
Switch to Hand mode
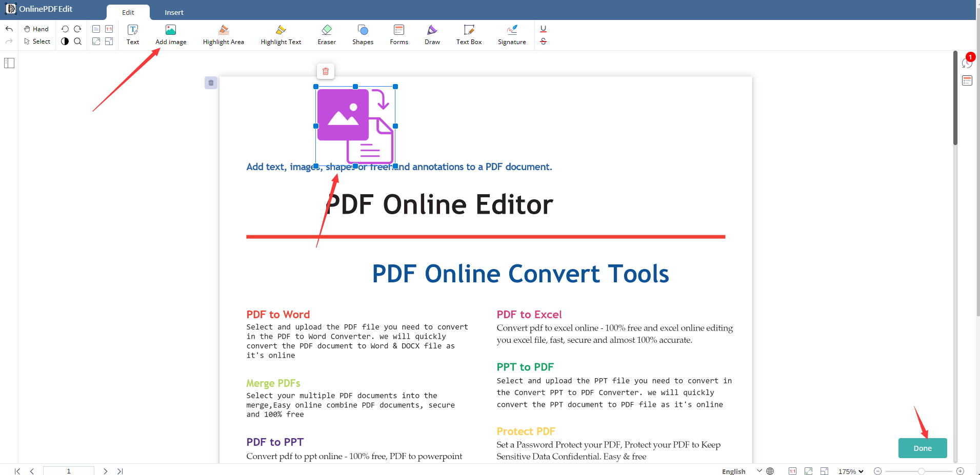pos(36,29)
